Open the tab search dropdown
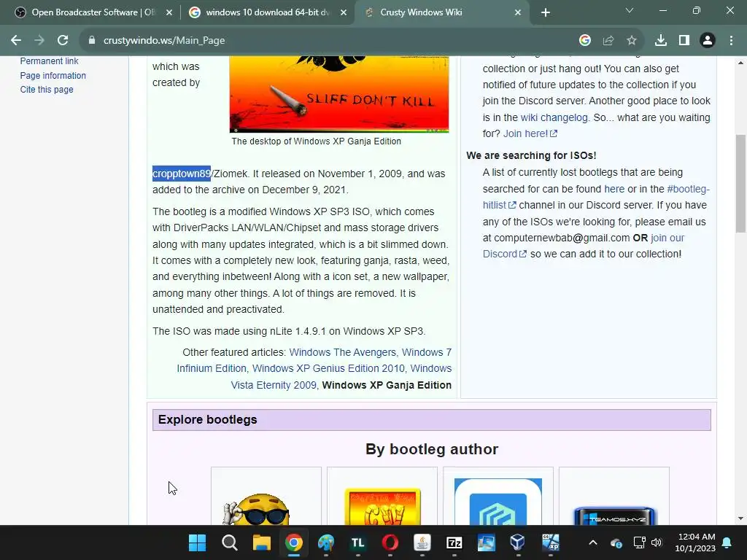Image resolution: width=747 pixels, height=560 pixels. 630,10
